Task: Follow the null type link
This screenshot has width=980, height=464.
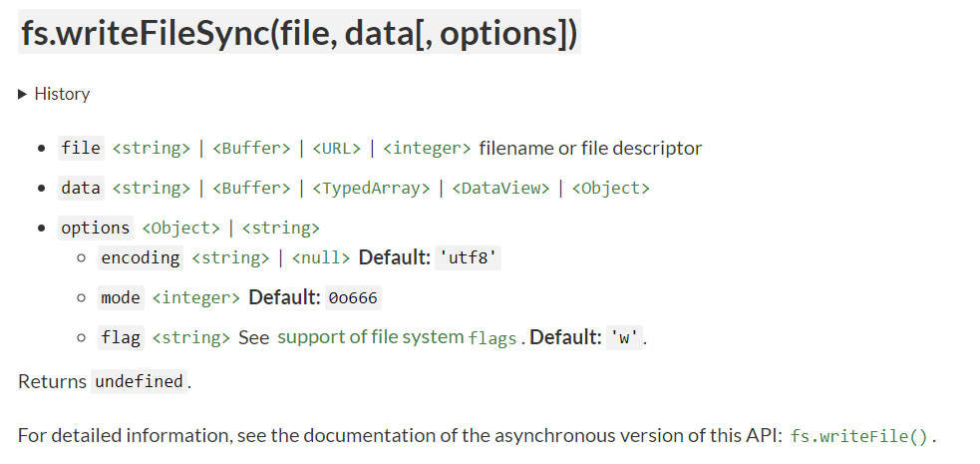Action: click(321, 258)
